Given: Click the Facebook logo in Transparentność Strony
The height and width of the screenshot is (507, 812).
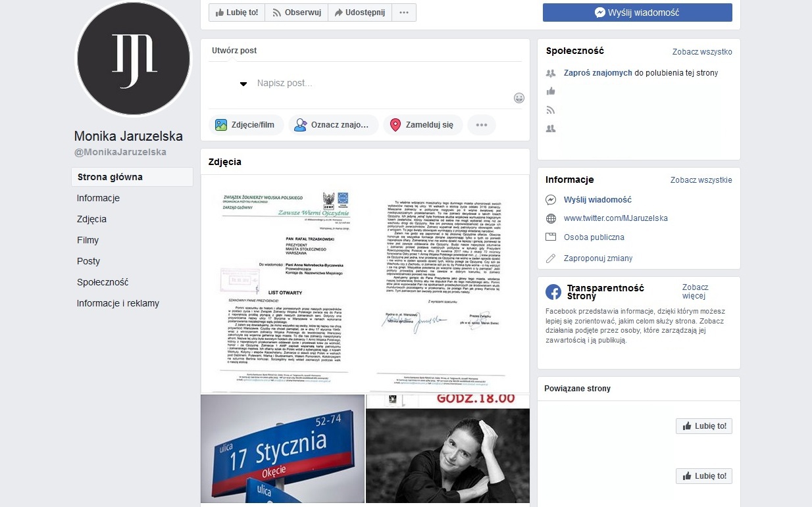Looking at the screenshot, I should [553, 292].
